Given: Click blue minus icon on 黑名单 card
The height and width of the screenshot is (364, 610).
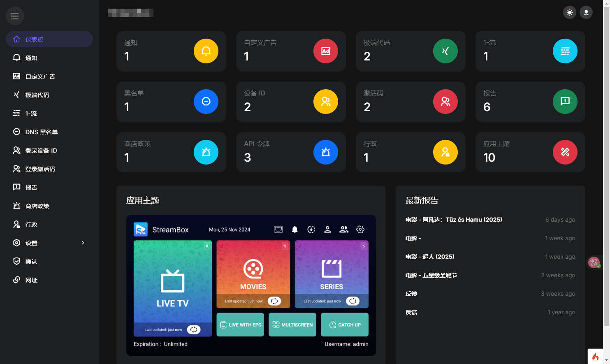Looking at the screenshot, I should (206, 102).
